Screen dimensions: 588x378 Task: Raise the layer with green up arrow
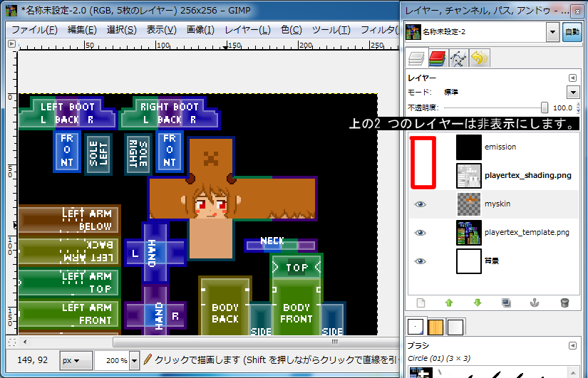[449, 303]
